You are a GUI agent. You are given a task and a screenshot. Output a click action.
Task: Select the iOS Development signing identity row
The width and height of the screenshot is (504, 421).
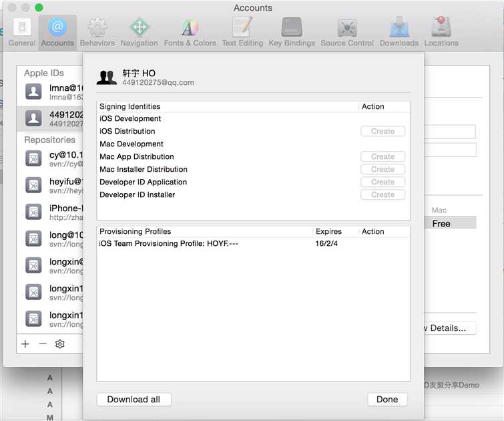point(253,118)
